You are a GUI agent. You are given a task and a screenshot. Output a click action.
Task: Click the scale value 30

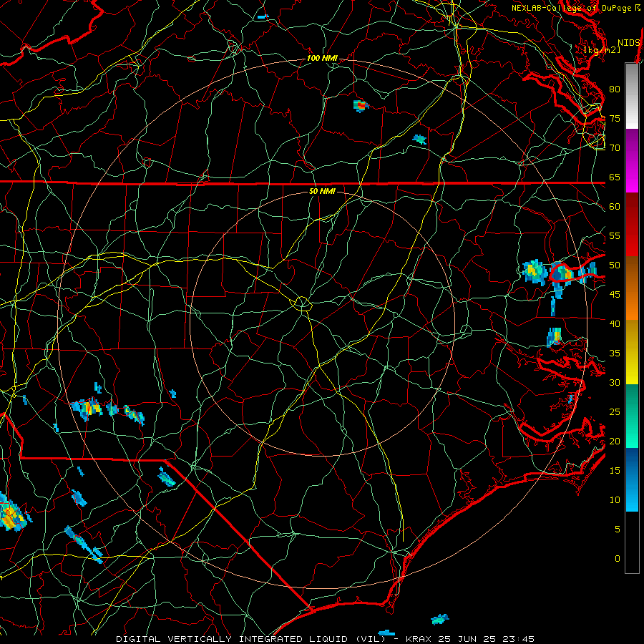(615, 382)
